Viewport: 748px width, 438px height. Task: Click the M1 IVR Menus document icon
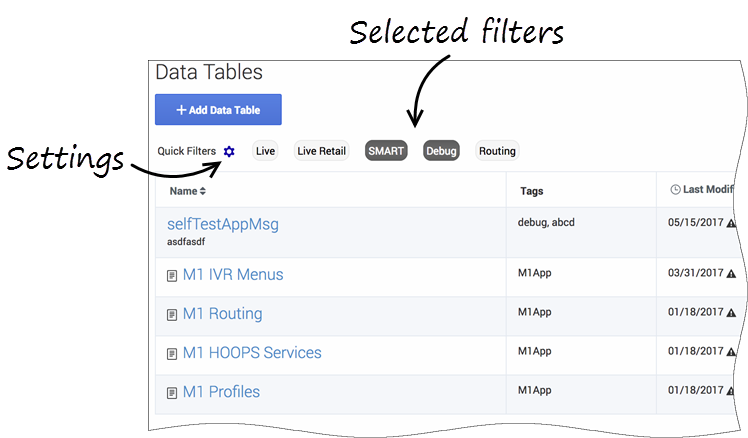[172, 276]
